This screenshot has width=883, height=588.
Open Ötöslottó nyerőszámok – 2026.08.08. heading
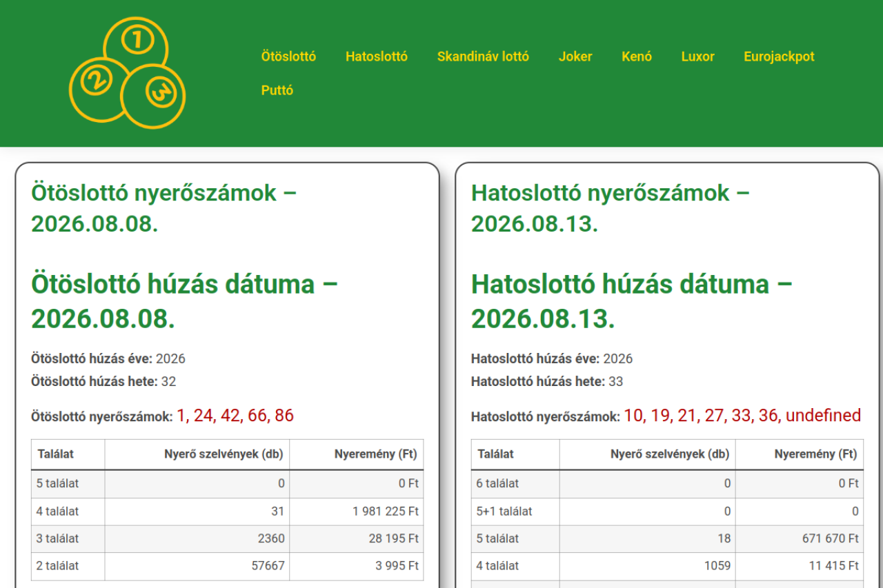(x=164, y=208)
